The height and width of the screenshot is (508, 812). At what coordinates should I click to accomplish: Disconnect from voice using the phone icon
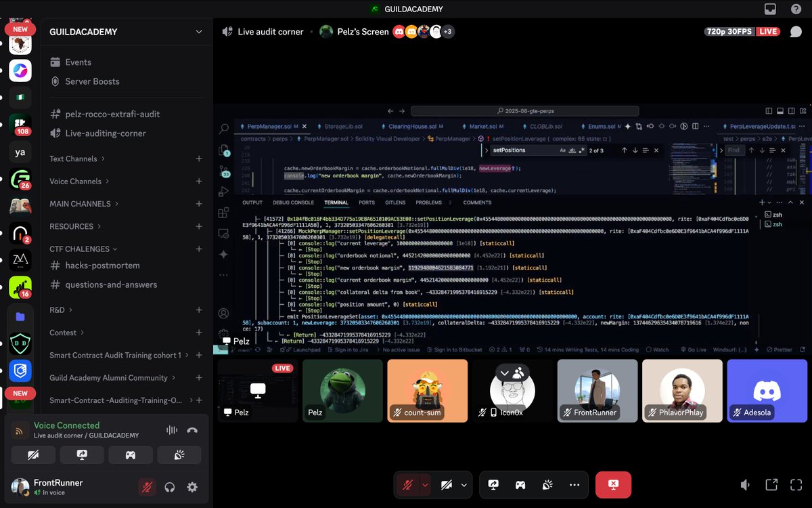[x=192, y=430]
